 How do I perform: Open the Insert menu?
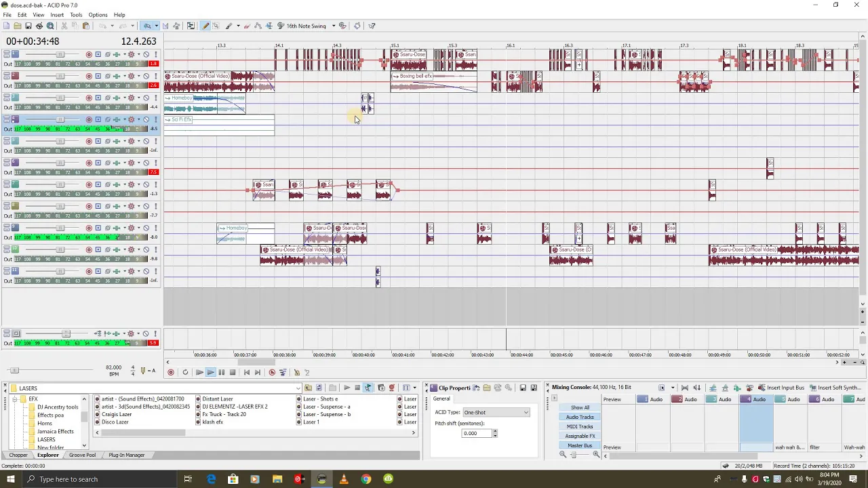(57, 14)
